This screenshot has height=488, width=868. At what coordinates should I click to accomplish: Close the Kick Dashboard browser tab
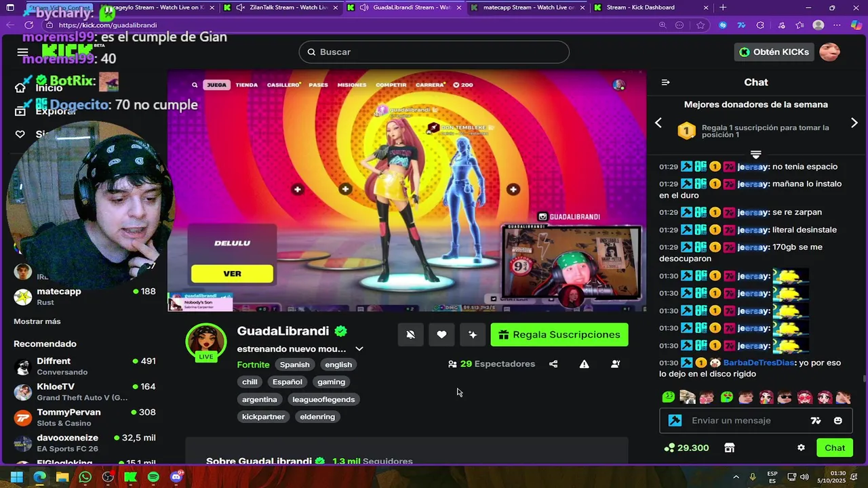point(705,7)
